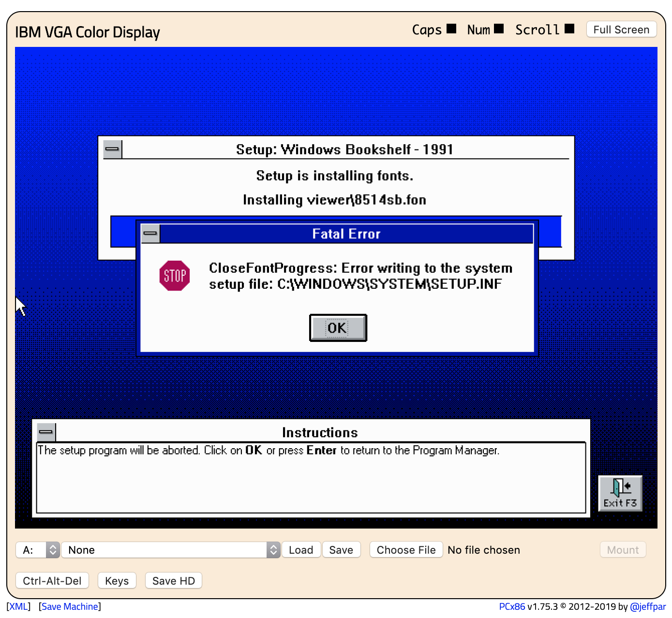Click Save HD to save the hard disk
Viewport: 672px width, 618px height.
click(x=173, y=580)
